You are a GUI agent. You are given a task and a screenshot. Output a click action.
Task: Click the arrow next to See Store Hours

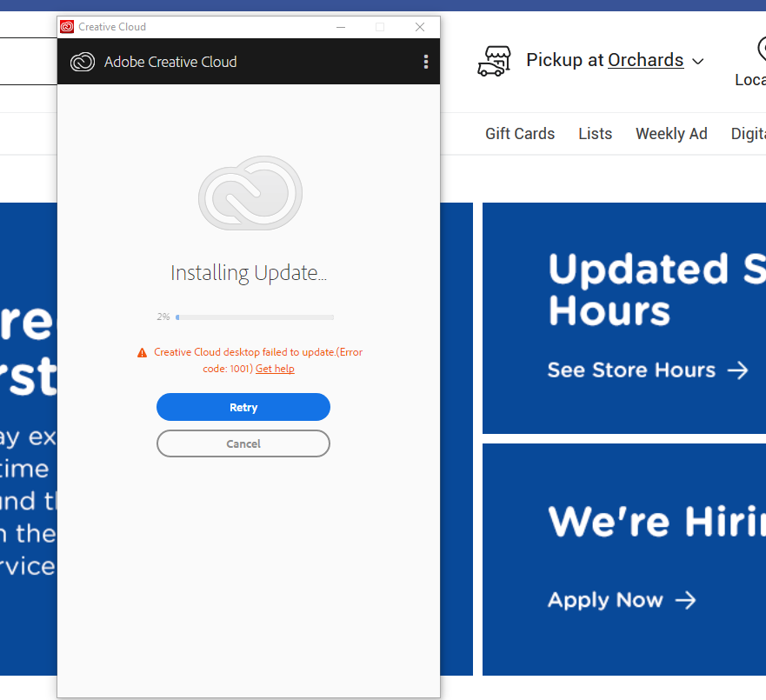click(x=737, y=370)
